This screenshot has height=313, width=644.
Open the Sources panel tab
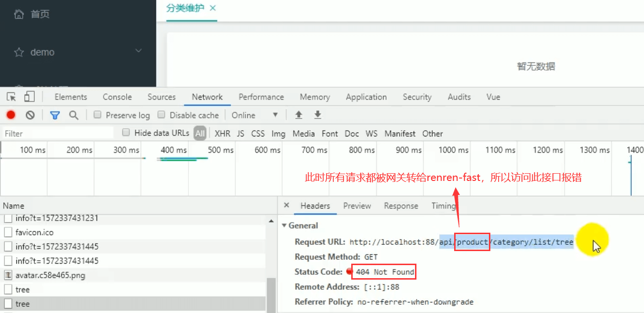[x=161, y=97]
